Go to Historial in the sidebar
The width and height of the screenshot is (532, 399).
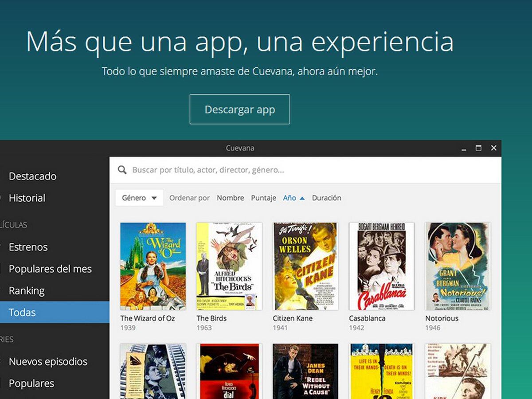pyautogui.click(x=27, y=198)
